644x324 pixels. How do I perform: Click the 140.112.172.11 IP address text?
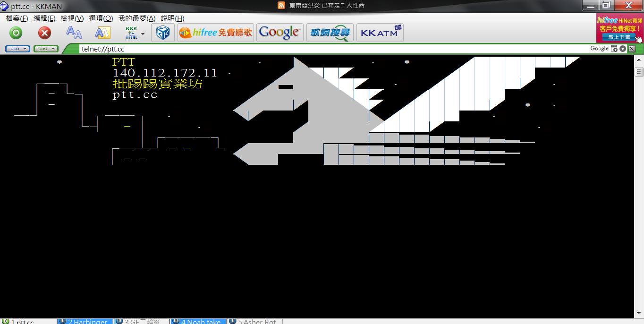click(x=165, y=73)
